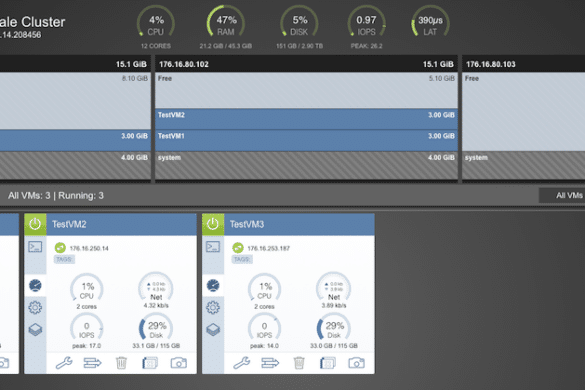
Task: Select the TestVM3 card title
Action: point(247,224)
